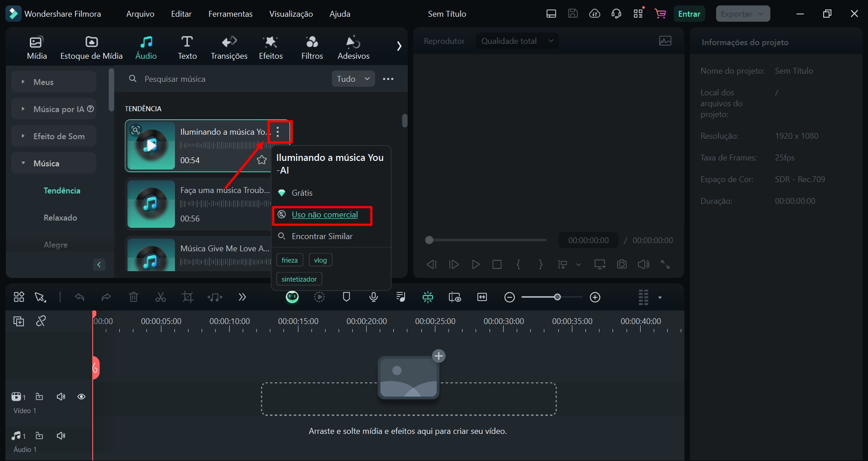Select the crop tool in timeline toolbar

pos(188,297)
